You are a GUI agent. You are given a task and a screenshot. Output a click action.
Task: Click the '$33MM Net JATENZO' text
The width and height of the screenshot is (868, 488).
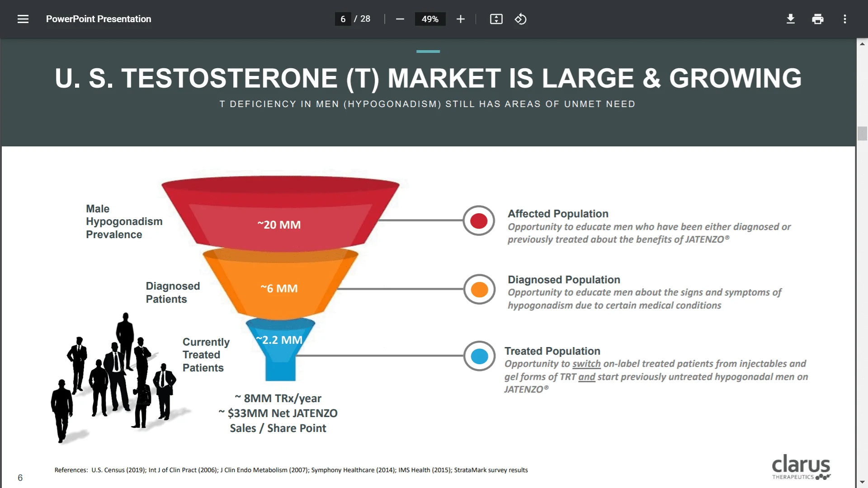tap(283, 413)
